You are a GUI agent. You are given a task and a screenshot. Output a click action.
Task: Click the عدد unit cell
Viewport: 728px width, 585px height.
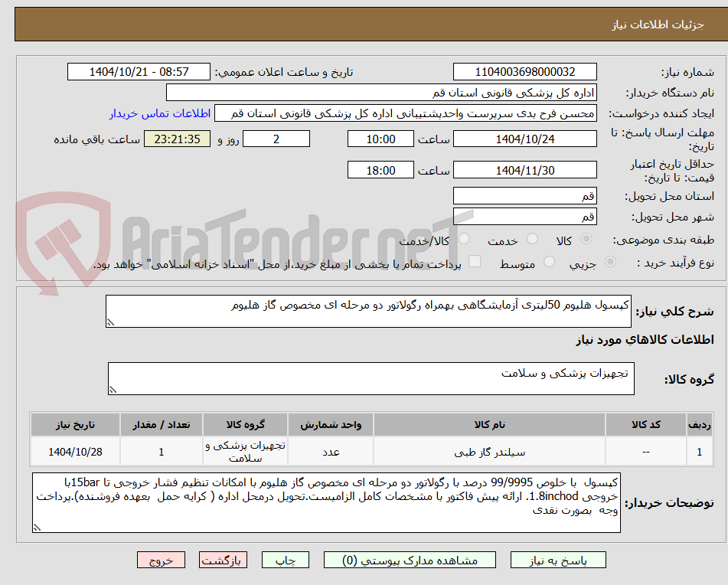click(x=331, y=452)
